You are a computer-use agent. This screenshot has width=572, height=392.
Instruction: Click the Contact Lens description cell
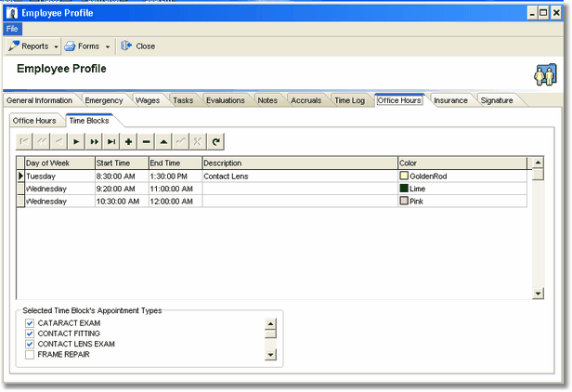click(300, 176)
